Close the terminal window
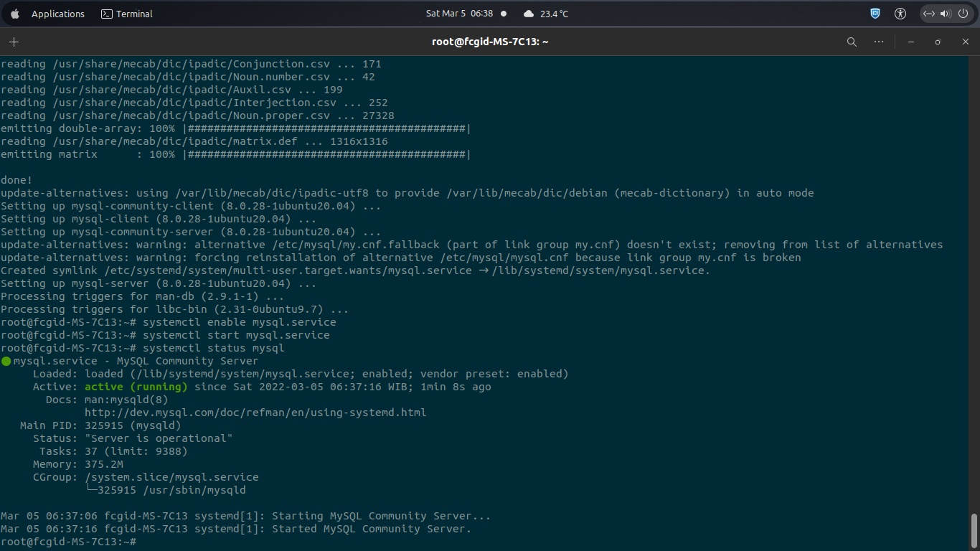The image size is (980, 551). coord(966,42)
